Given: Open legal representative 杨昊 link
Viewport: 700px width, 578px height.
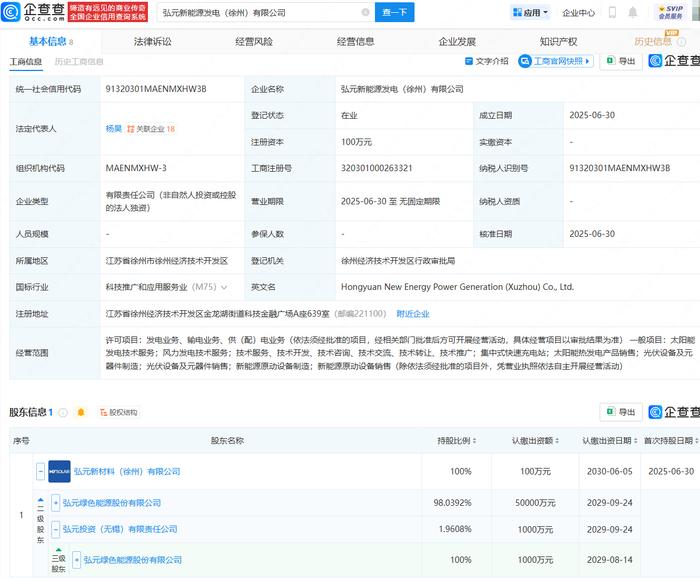Looking at the screenshot, I should [x=114, y=129].
